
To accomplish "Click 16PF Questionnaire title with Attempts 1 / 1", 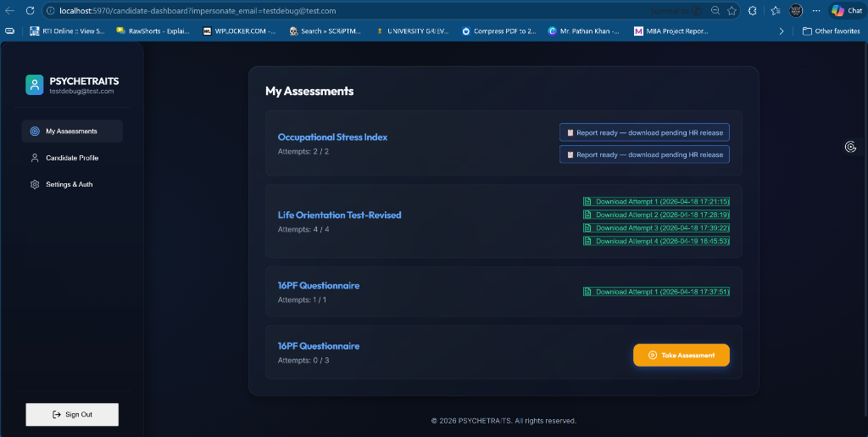I will (319, 285).
